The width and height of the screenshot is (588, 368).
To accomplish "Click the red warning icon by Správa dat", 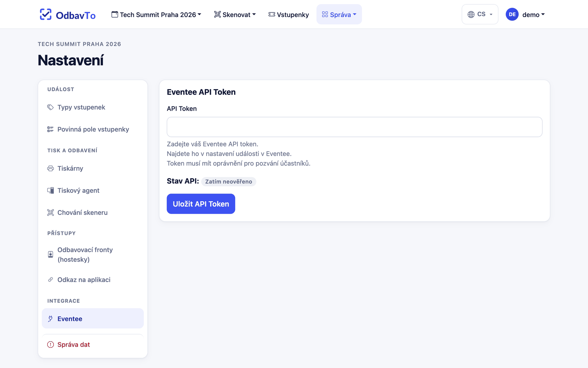I will [50, 344].
